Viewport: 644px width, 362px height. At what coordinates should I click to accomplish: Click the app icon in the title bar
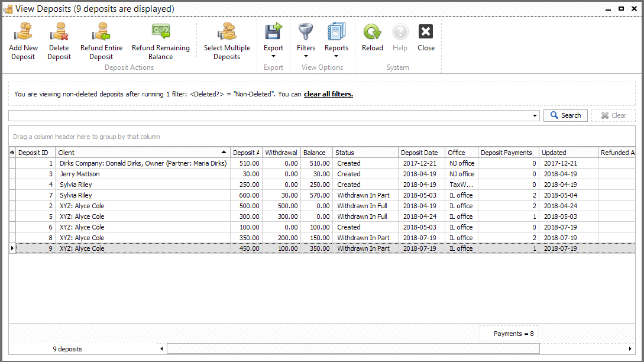click(8, 9)
